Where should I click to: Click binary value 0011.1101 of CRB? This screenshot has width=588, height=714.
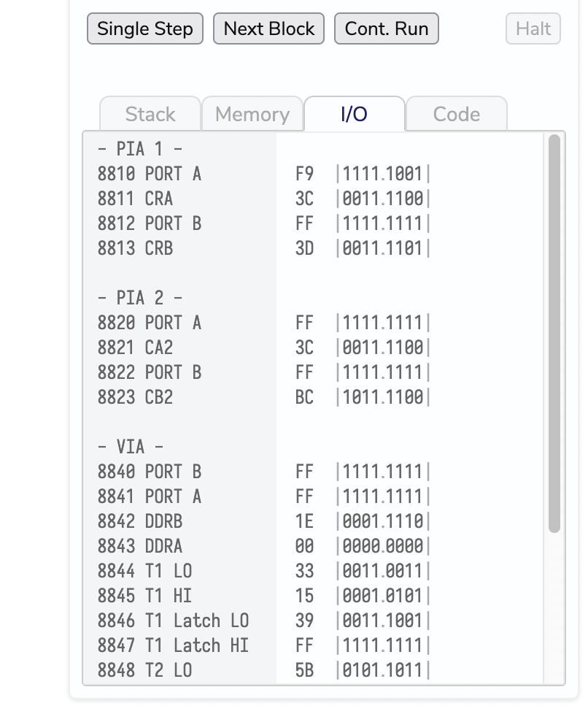coord(383,248)
